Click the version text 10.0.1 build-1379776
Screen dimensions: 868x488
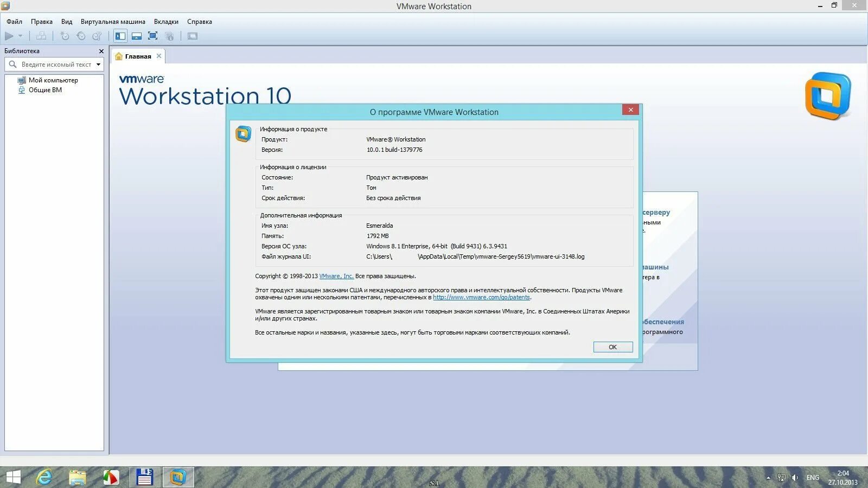(x=394, y=150)
